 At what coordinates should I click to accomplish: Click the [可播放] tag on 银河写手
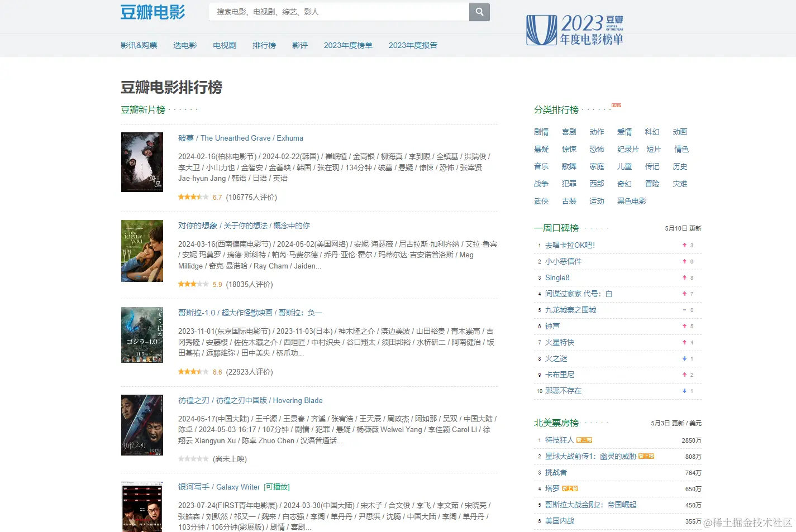click(277, 487)
